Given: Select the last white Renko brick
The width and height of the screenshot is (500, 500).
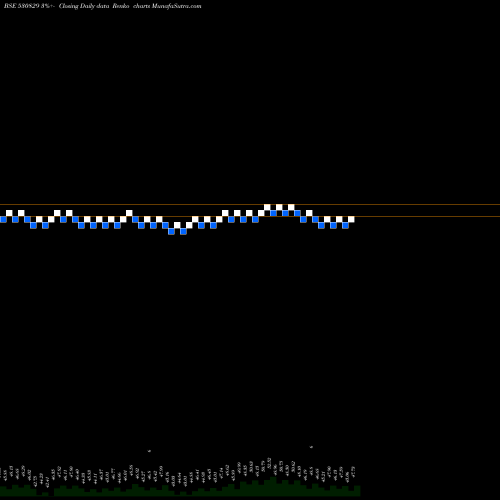Looking at the screenshot, I should point(351,219).
